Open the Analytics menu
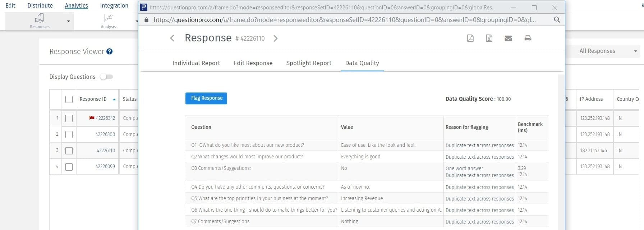The height and width of the screenshot is (230, 644). (77, 5)
